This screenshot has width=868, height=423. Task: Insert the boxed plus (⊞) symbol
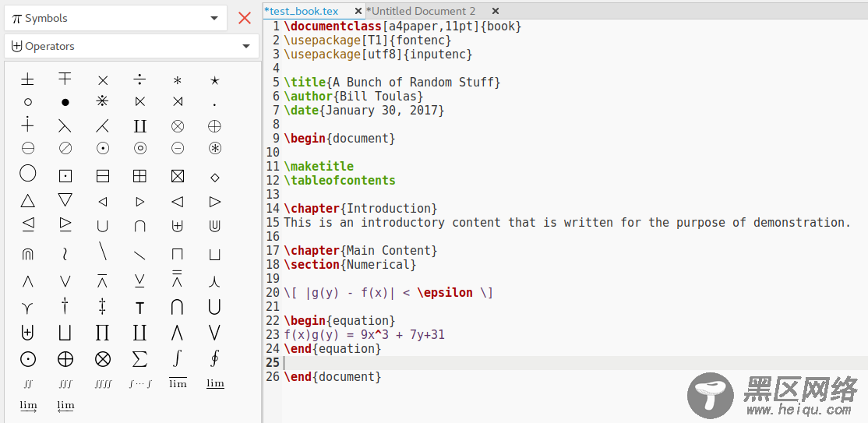click(140, 177)
